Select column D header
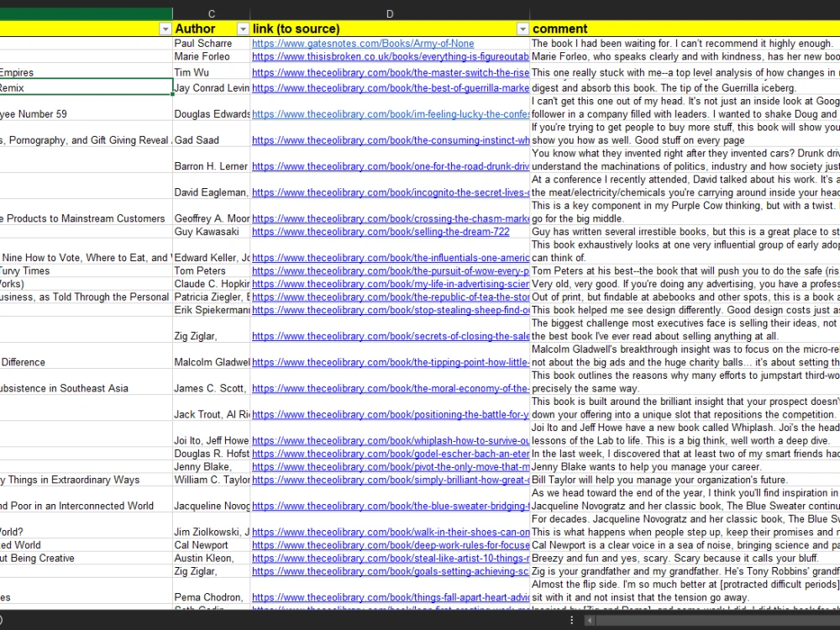Screen dimensions: 840x630 (390, 14)
